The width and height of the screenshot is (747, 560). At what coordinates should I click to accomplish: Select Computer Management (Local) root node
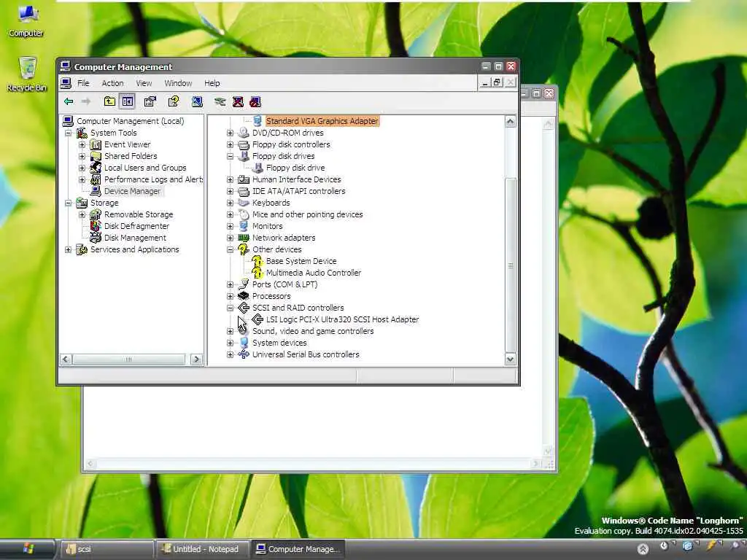click(x=130, y=121)
